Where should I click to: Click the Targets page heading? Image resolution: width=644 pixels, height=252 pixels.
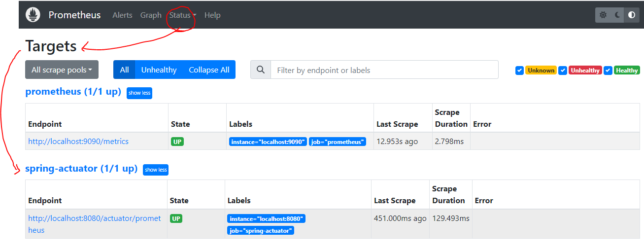point(51,46)
